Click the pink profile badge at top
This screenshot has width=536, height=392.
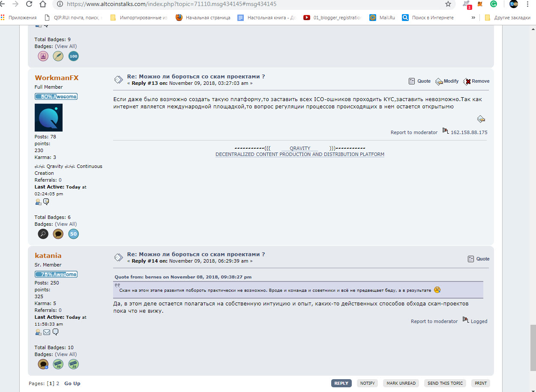pos(43,56)
